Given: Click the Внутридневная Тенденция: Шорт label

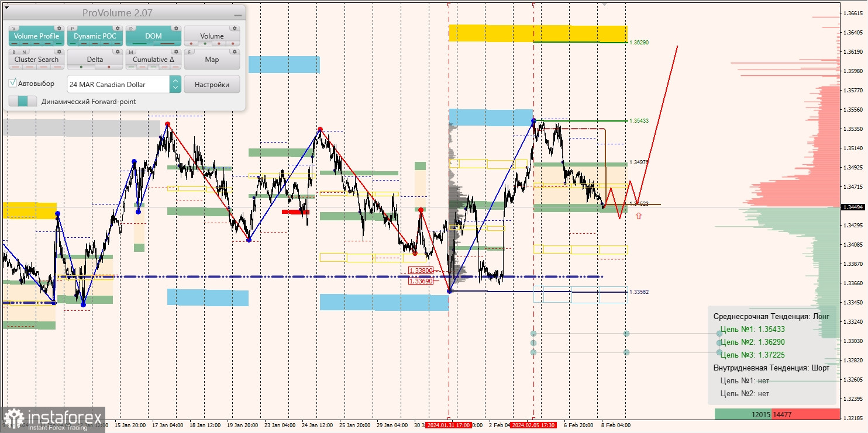Looking at the screenshot, I should 771,368.
